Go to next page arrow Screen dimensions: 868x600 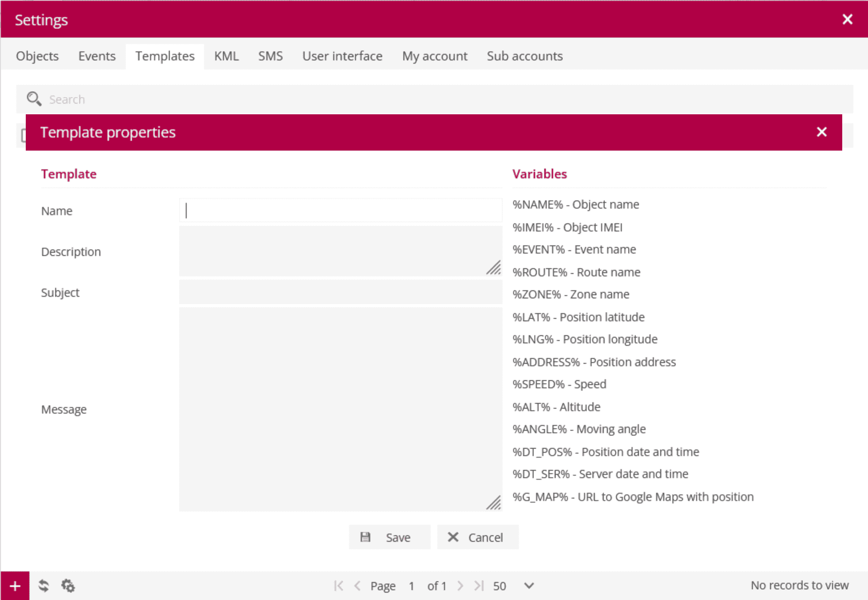pyautogui.click(x=460, y=586)
